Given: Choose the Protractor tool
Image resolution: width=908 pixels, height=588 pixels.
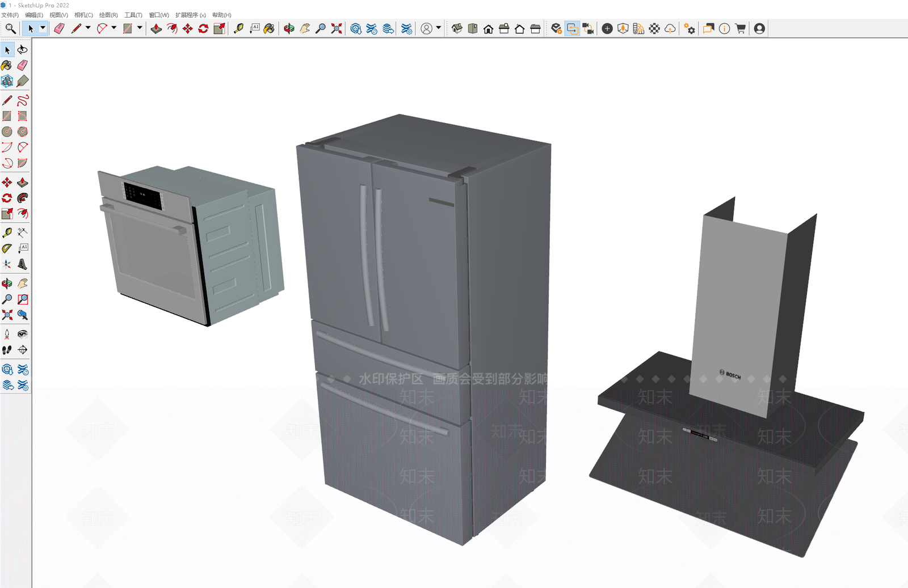Looking at the screenshot, I should (7, 248).
